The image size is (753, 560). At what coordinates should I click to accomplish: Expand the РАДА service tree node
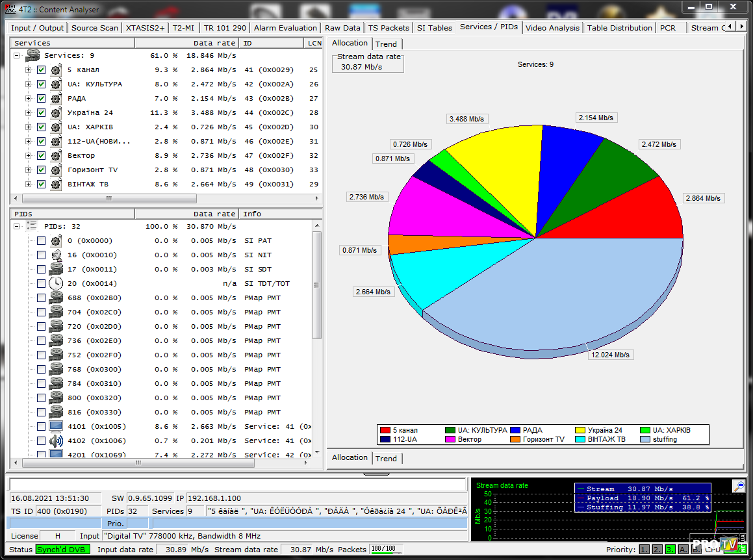tap(28, 98)
